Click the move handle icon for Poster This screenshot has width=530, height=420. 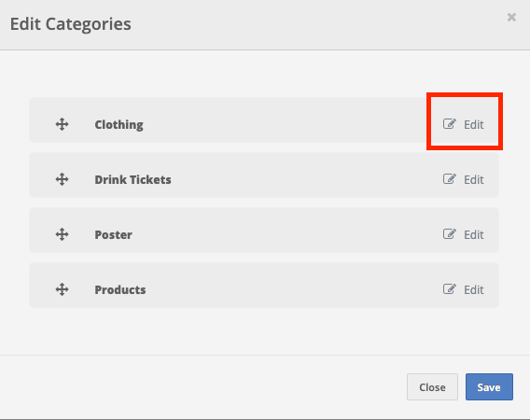[62, 234]
